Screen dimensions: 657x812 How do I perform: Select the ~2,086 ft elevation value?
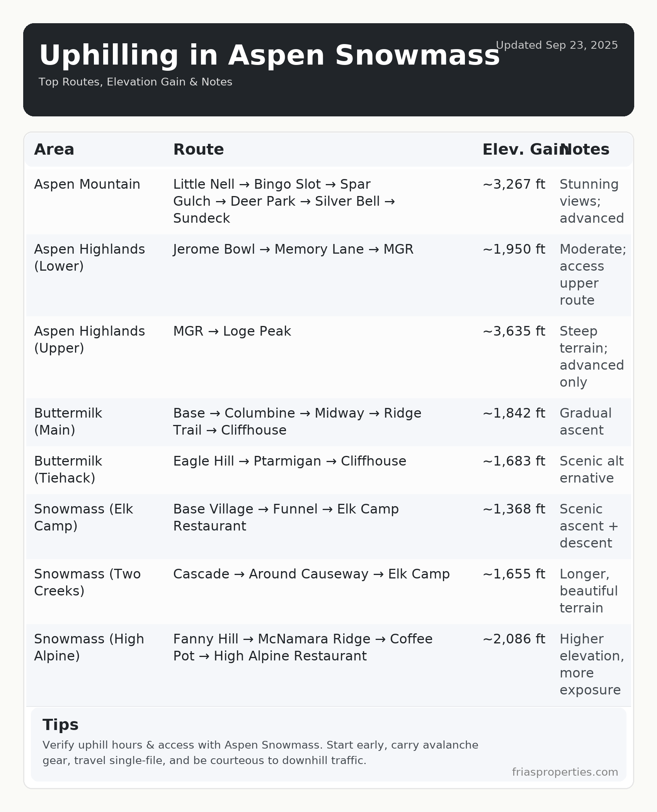coord(514,639)
